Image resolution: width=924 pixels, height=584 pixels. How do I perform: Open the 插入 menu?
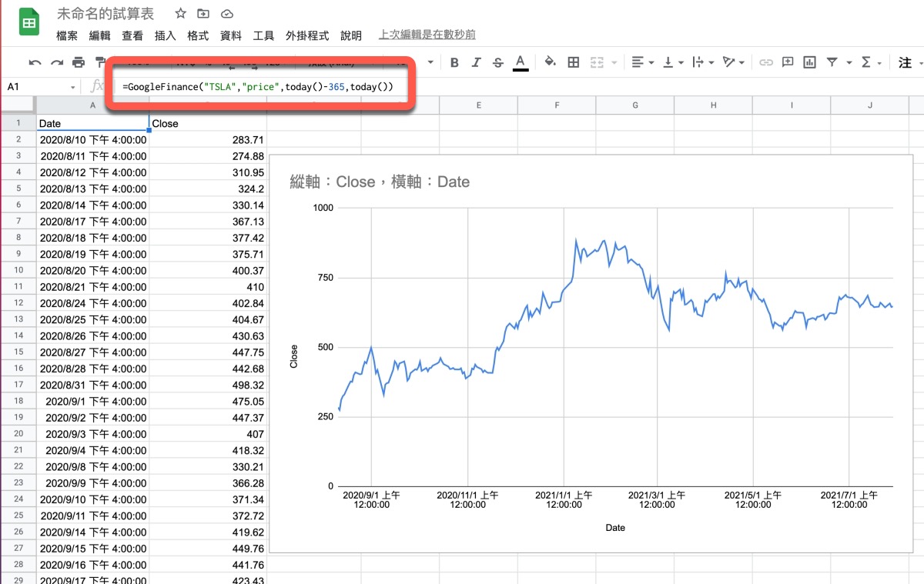[166, 35]
